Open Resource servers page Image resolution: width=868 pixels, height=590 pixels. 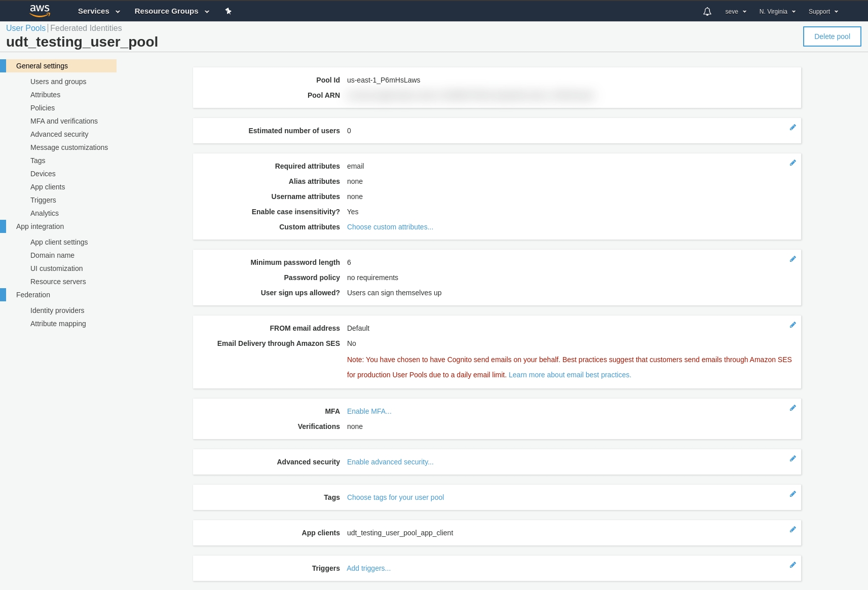(x=58, y=282)
